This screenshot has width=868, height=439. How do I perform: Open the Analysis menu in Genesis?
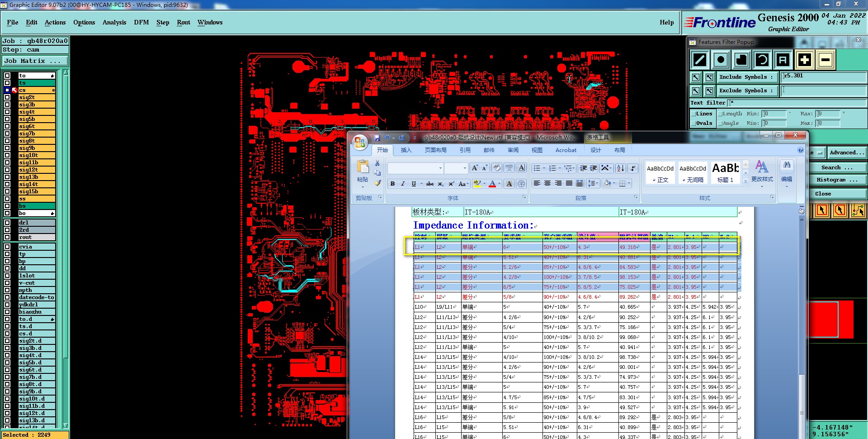[x=114, y=22]
